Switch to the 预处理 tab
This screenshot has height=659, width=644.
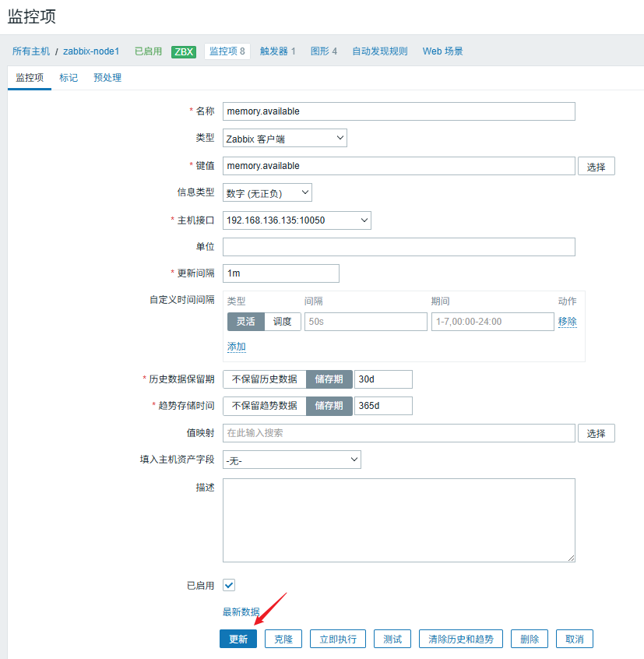(107, 78)
